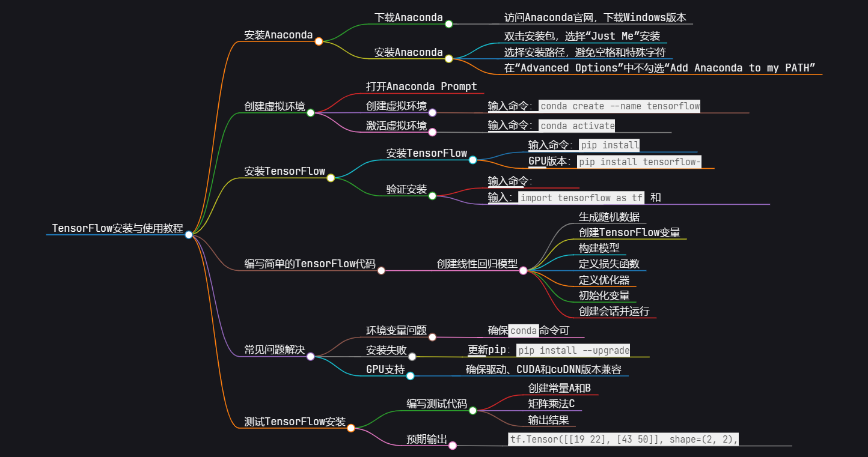
Task: Collapse the root TensorFlow安装与使用教程 node circle
Action: point(189,235)
